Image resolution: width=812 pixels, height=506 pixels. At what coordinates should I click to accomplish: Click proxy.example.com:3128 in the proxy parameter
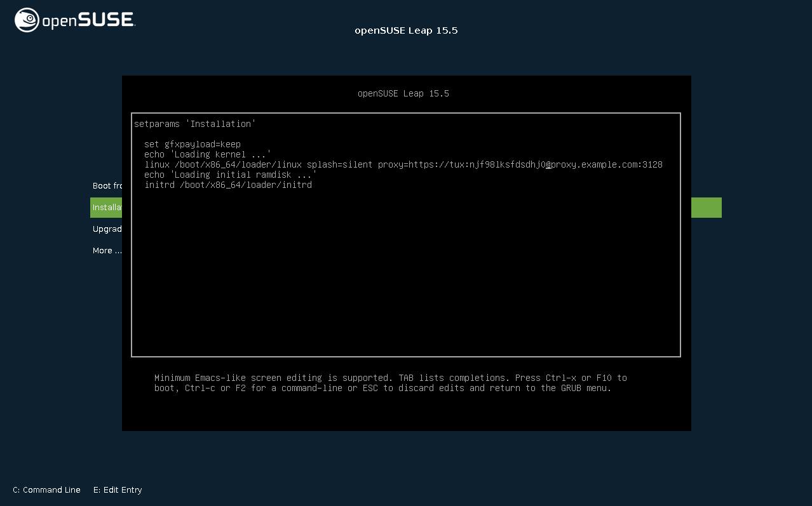pos(607,164)
